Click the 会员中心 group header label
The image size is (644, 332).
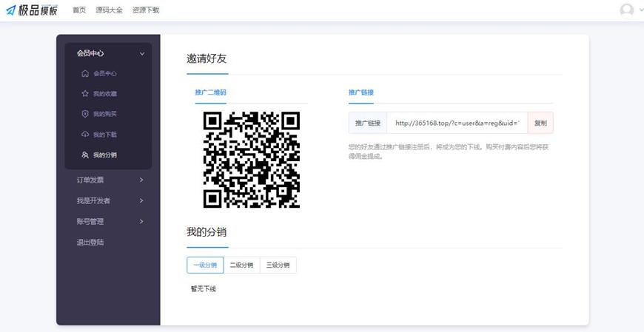tap(90, 53)
